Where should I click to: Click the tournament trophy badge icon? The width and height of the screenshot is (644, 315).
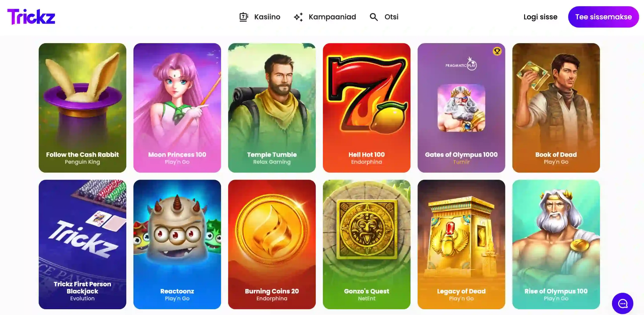point(497,51)
